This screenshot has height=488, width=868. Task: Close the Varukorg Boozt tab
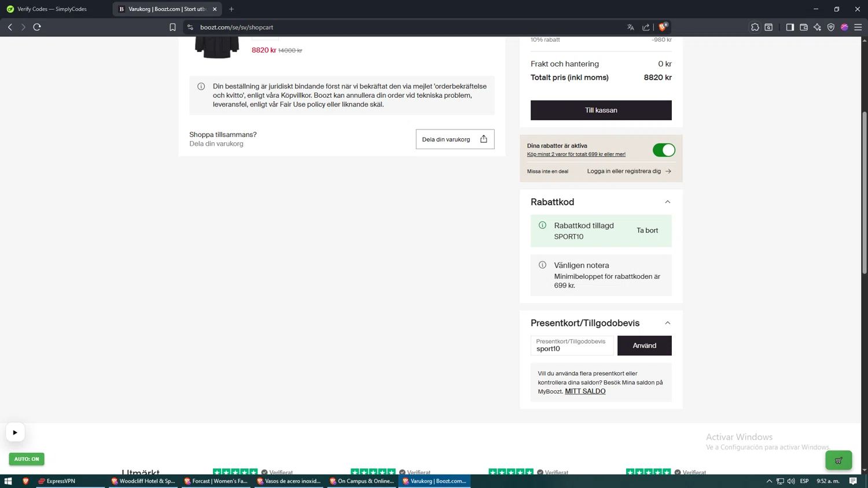(x=215, y=9)
